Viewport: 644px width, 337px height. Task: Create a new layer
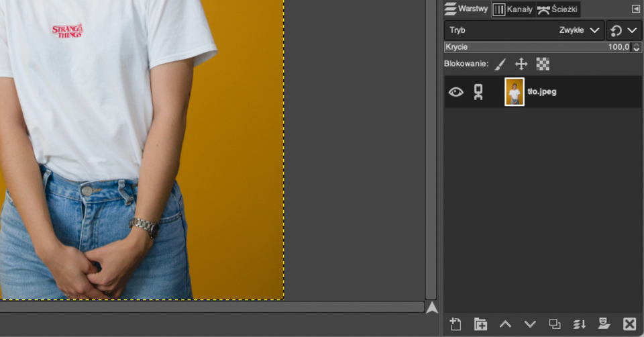coord(455,324)
